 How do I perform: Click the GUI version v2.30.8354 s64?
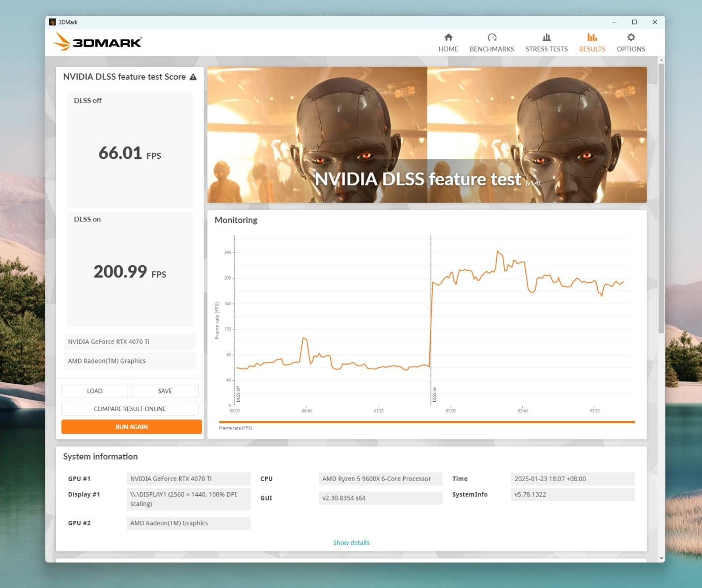(x=380, y=498)
